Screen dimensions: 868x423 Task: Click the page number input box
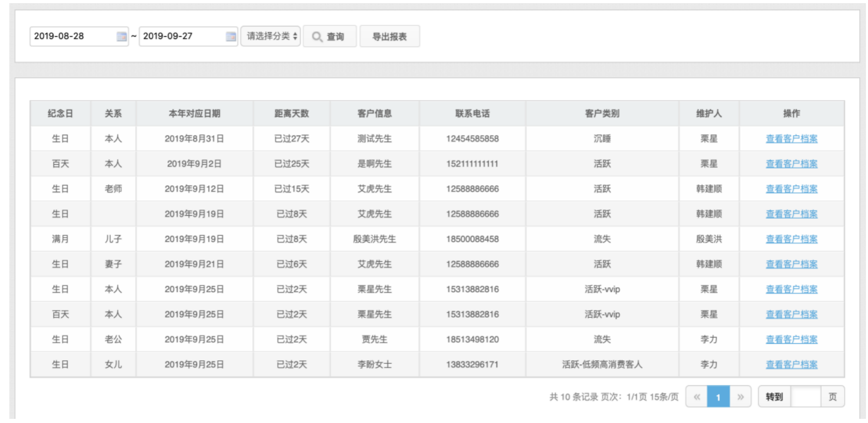(805, 397)
